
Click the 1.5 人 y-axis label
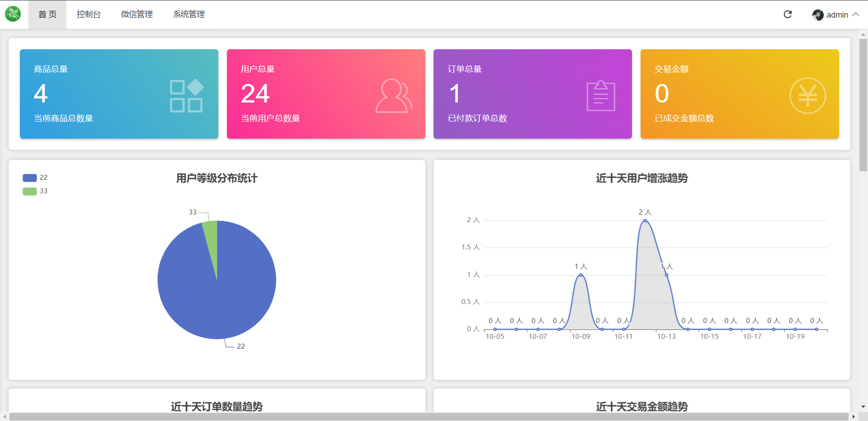471,247
